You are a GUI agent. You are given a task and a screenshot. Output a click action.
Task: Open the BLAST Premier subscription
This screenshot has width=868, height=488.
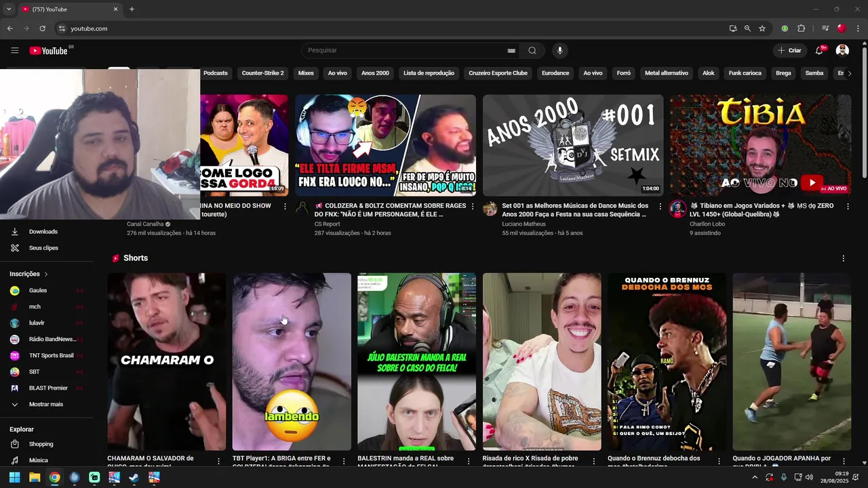[47, 388]
